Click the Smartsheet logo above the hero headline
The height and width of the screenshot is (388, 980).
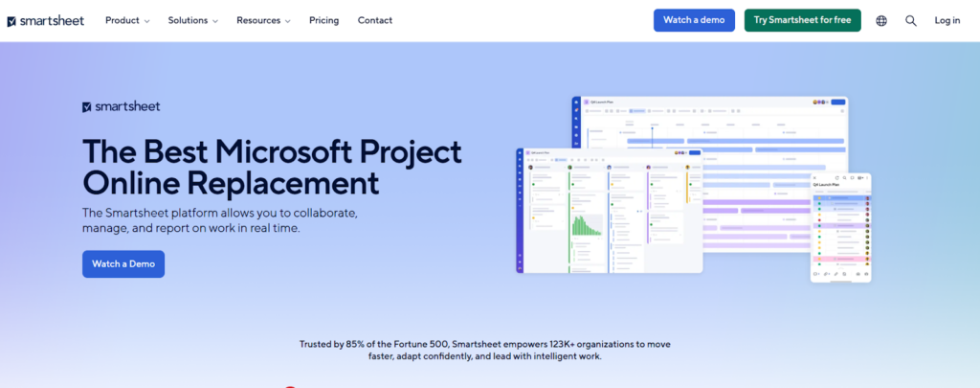(121, 106)
